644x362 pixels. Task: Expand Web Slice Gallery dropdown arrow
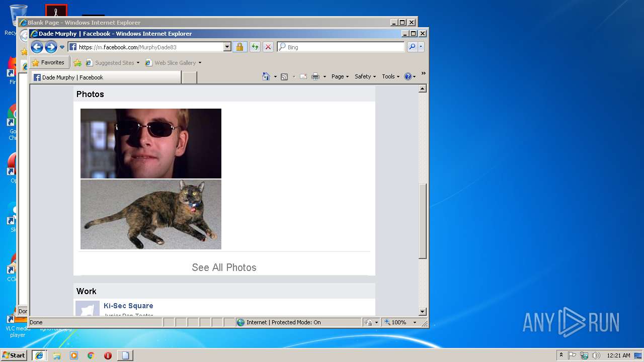coord(200,63)
